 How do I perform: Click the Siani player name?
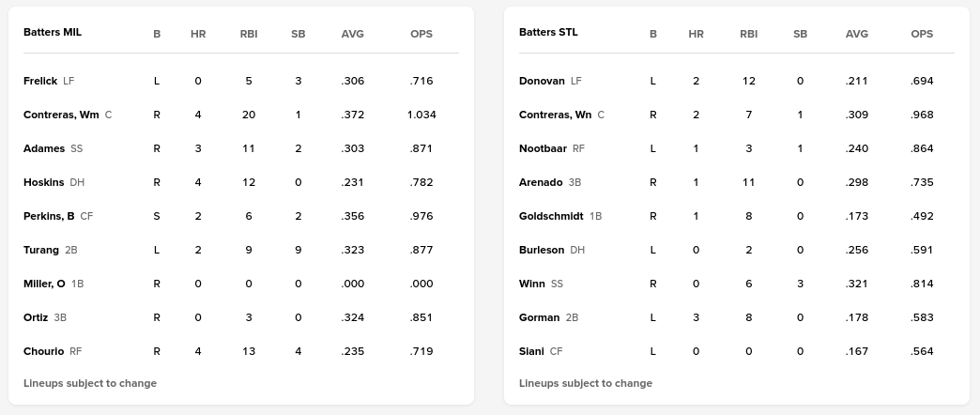(531, 351)
